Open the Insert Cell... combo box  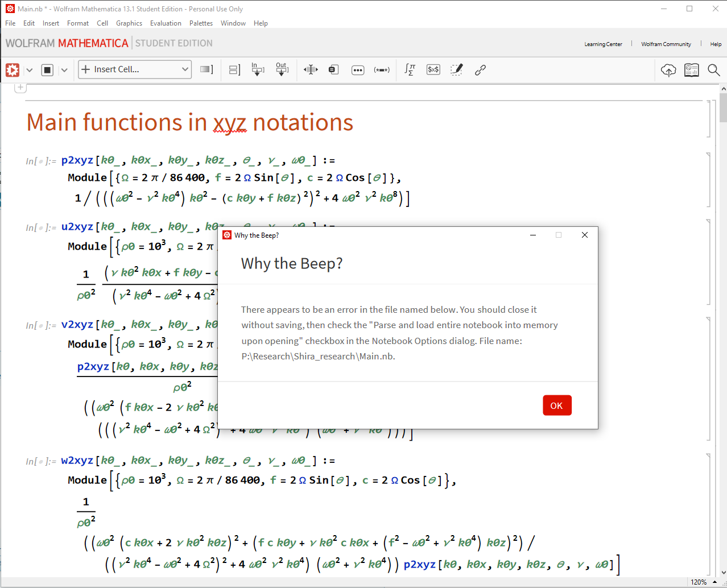pyautogui.click(x=134, y=69)
